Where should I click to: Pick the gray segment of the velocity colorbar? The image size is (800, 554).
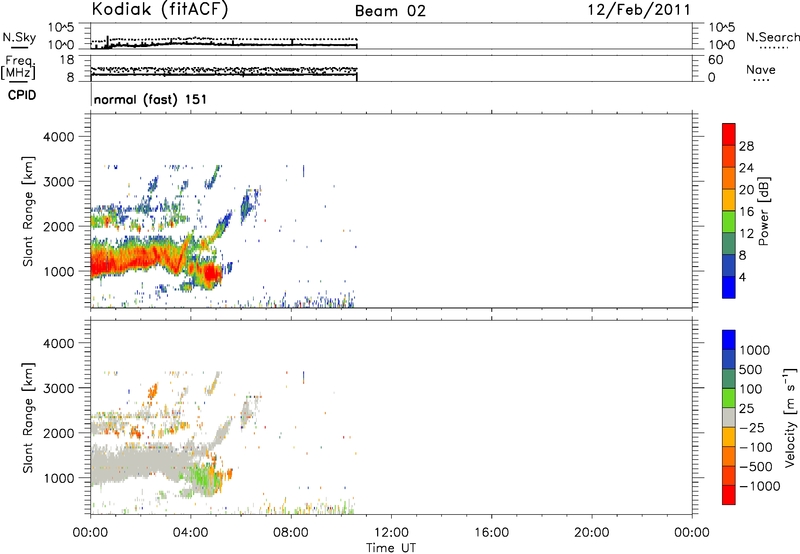coord(729,417)
